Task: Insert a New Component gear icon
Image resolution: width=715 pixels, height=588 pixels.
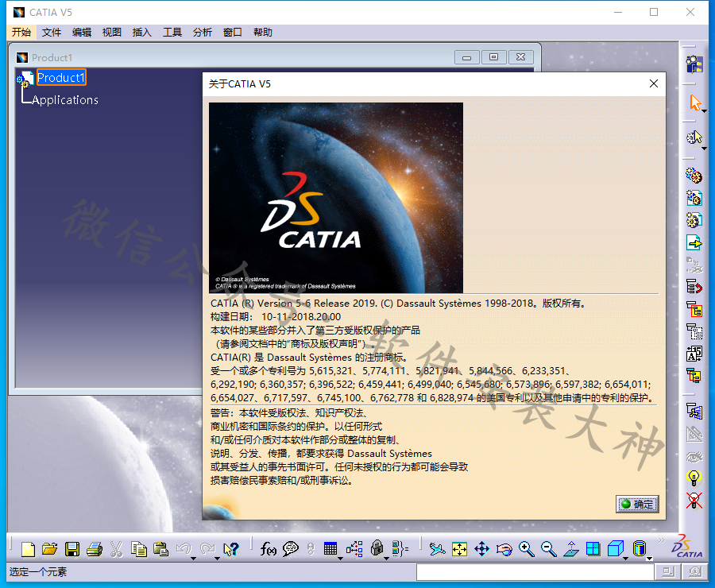Action: pyautogui.click(x=694, y=175)
